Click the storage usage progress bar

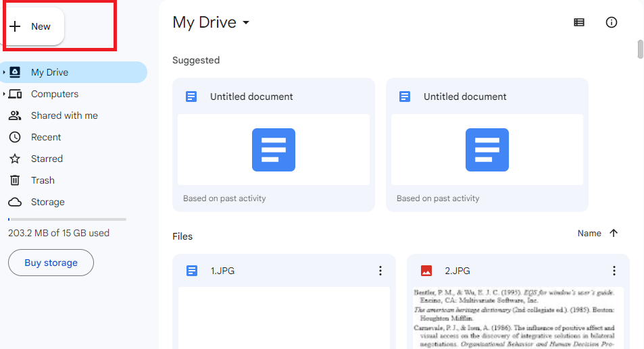click(67, 219)
